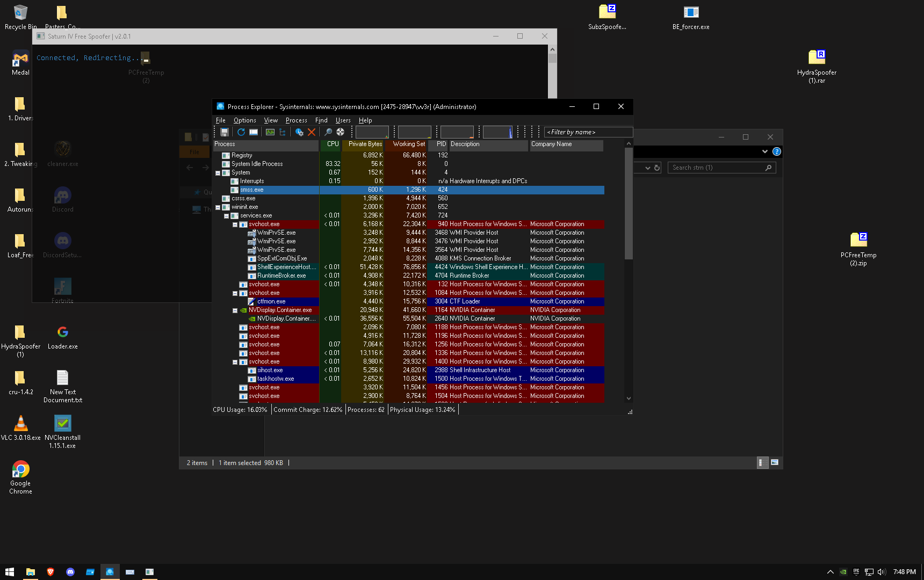924x580 pixels.
Task: Click the white pane toolbar icon beside Refresh
Action: (254, 132)
